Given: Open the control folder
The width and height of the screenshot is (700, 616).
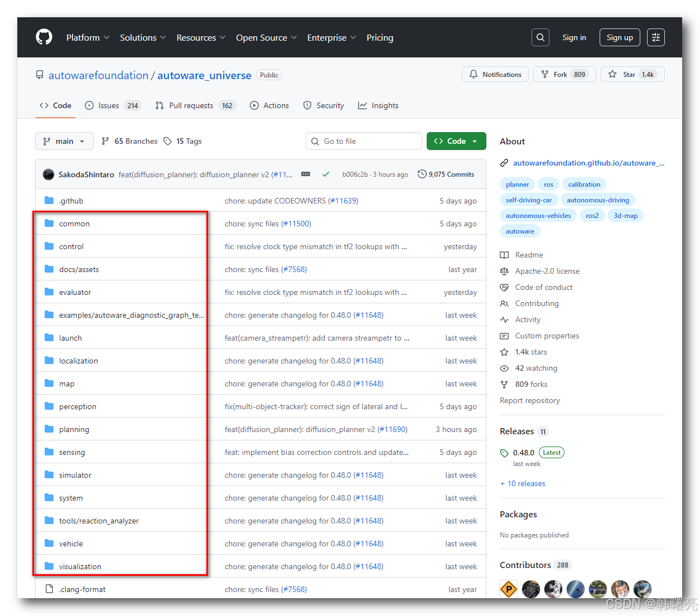Looking at the screenshot, I should tap(71, 246).
